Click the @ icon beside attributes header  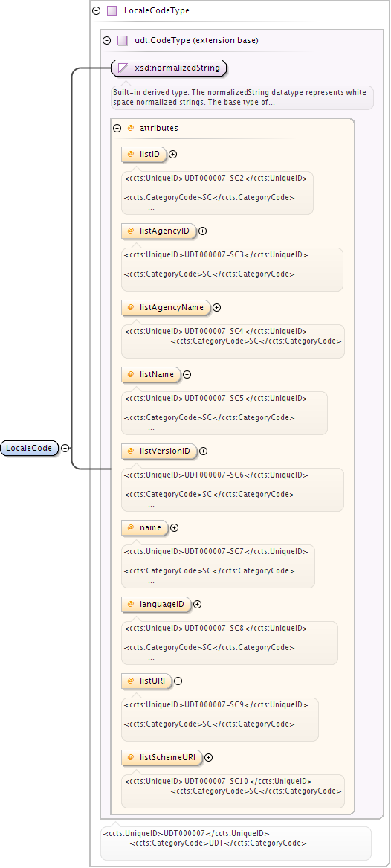(131, 128)
